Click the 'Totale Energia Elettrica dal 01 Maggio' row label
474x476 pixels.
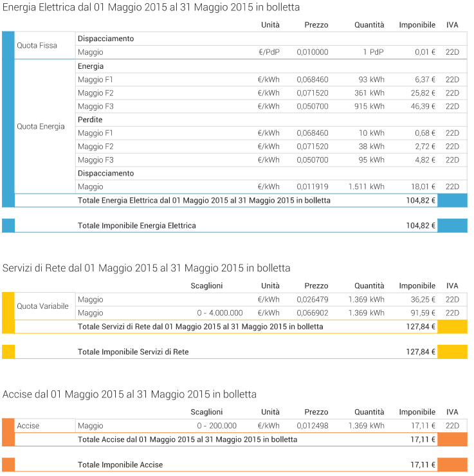pyautogui.click(x=204, y=200)
